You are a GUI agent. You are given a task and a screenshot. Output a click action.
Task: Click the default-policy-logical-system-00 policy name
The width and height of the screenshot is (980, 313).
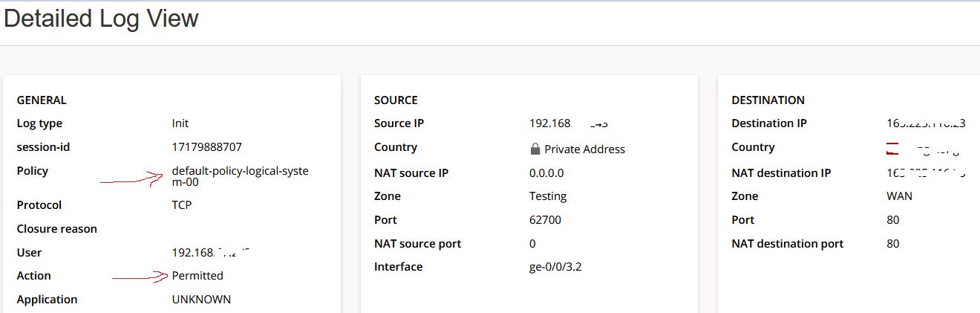click(240, 177)
